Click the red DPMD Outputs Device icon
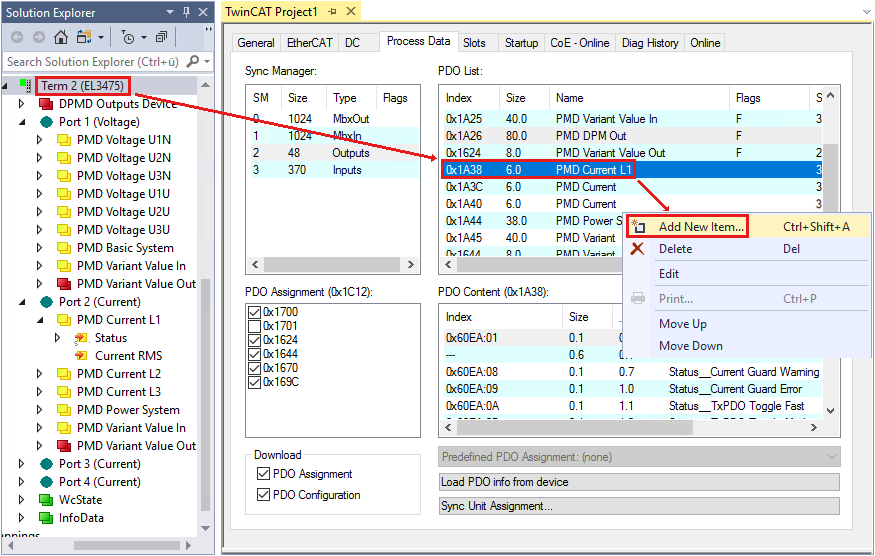875x556 pixels. pos(46,104)
